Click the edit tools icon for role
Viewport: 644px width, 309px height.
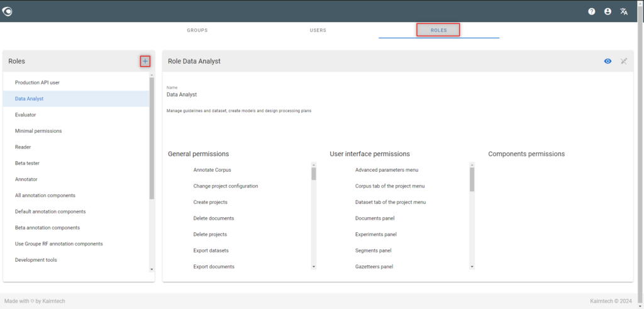[x=624, y=61]
